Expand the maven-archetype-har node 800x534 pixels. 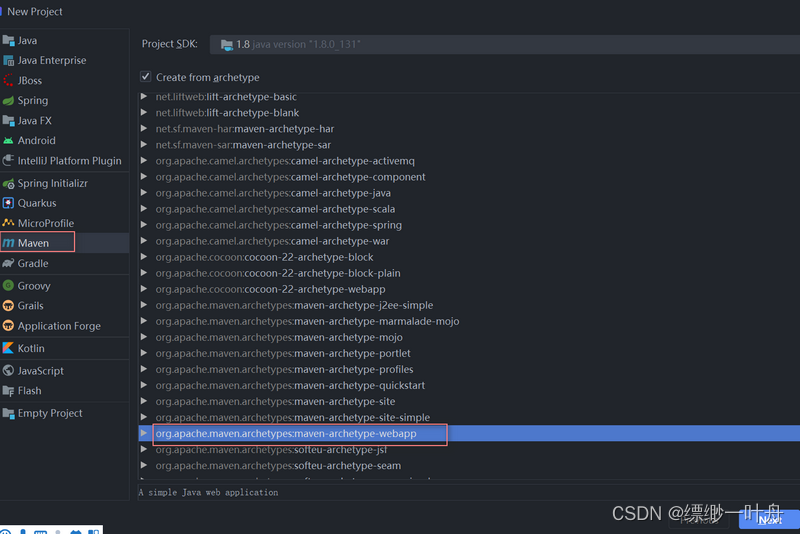[x=144, y=129]
